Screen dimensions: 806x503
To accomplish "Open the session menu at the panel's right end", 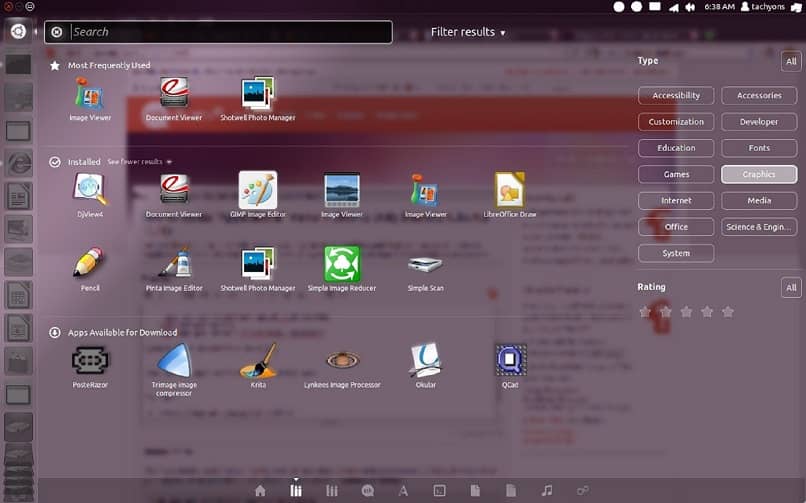I will coord(796,7).
